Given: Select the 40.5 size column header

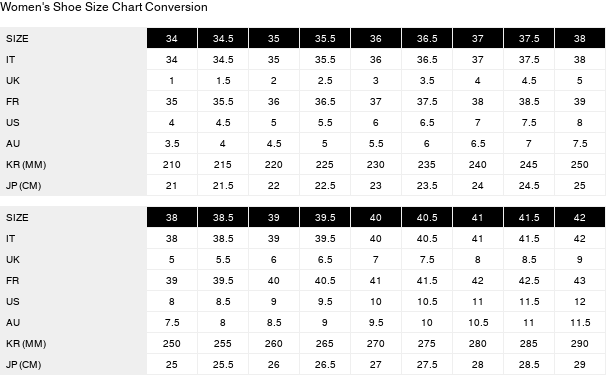Looking at the screenshot, I should pos(427,217).
